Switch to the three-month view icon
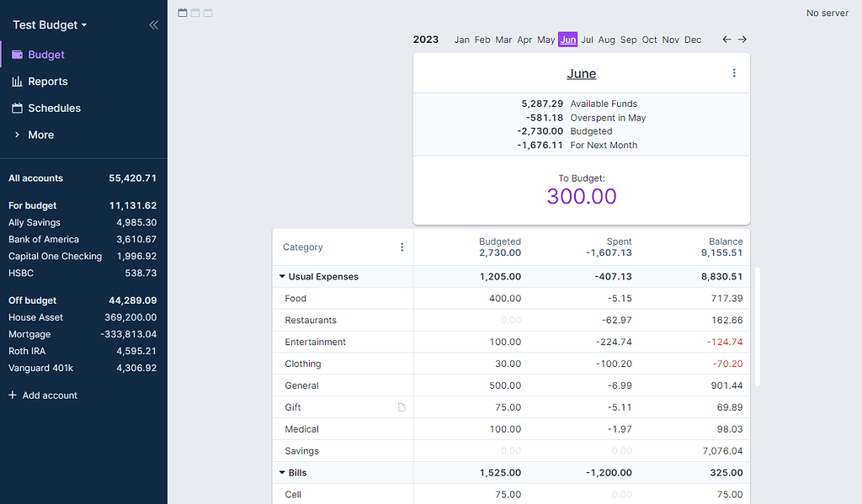 [207, 13]
